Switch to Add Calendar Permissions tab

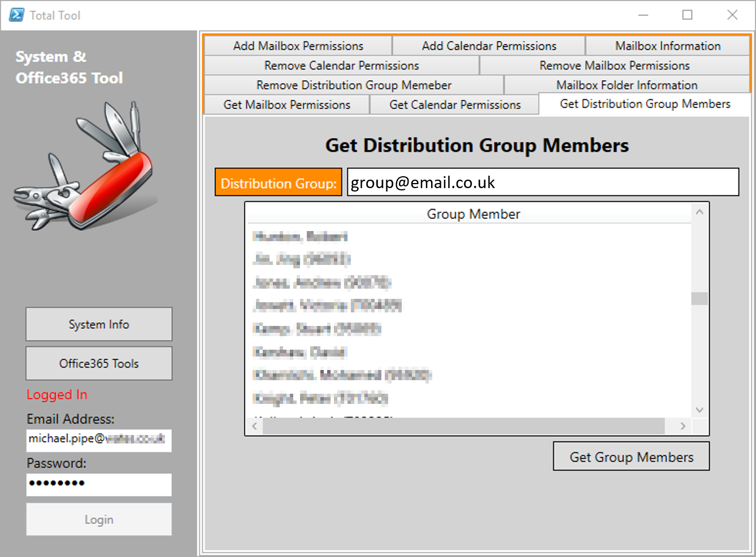coord(489,46)
